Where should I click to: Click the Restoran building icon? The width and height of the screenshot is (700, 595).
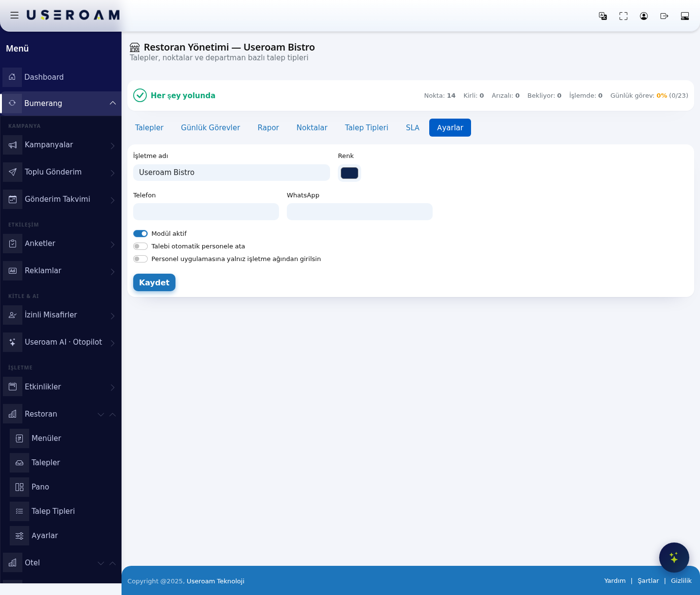pos(13,414)
